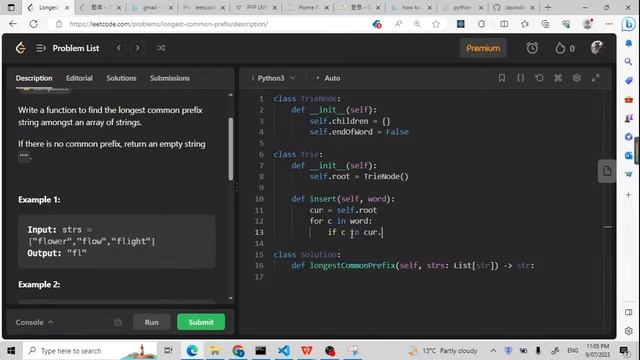The image size is (640, 360).
Task: Click the streak flame icon
Action: 560,48
